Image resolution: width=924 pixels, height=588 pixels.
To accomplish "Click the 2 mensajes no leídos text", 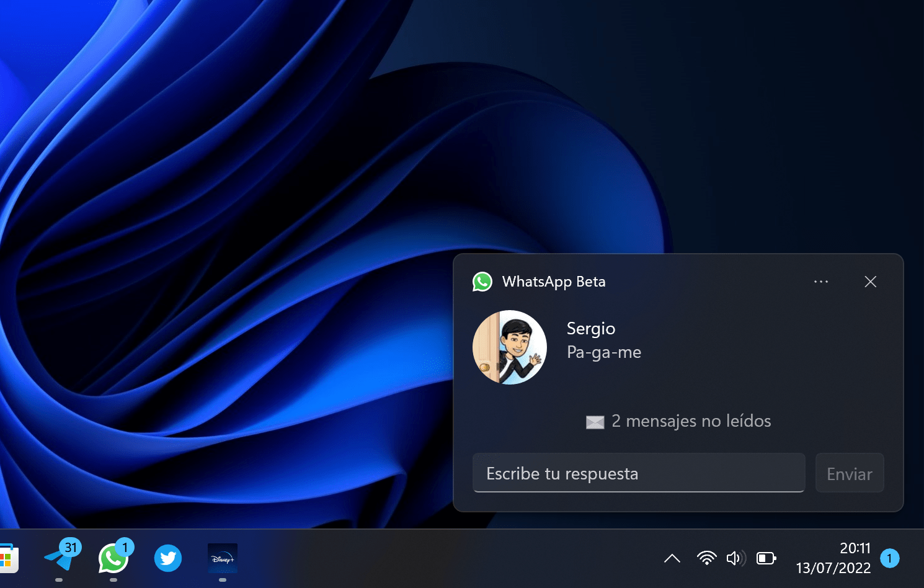I will point(691,421).
